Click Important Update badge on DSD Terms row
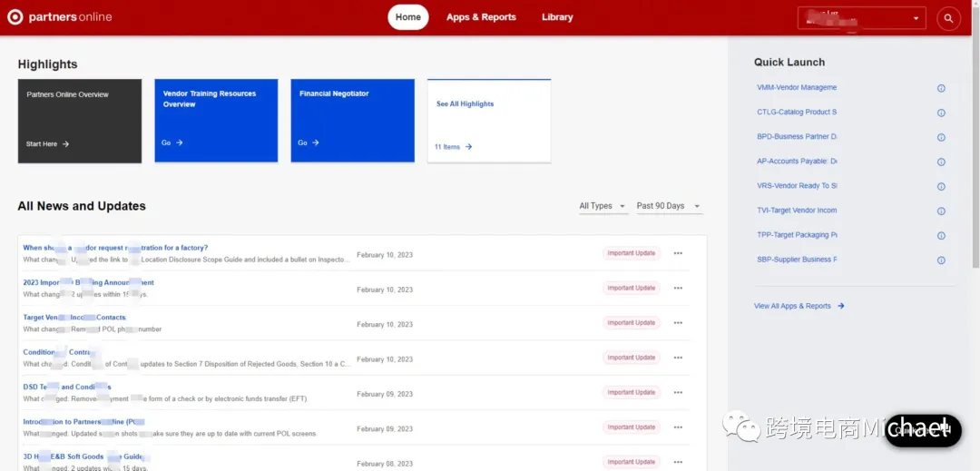The image size is (980, 471). click(x=632, y=392)
